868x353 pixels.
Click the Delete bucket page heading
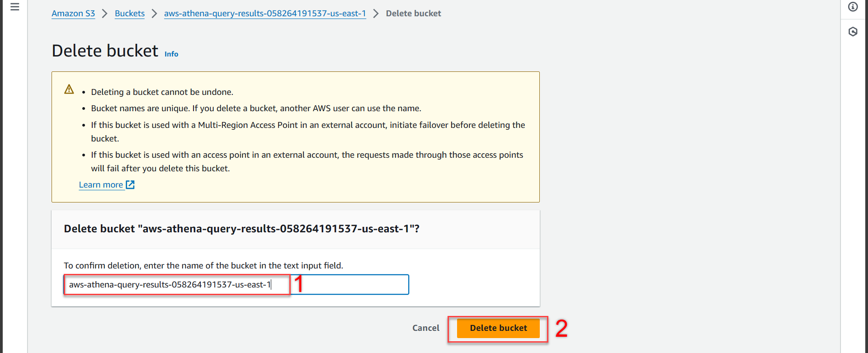(x=105, y=51)
